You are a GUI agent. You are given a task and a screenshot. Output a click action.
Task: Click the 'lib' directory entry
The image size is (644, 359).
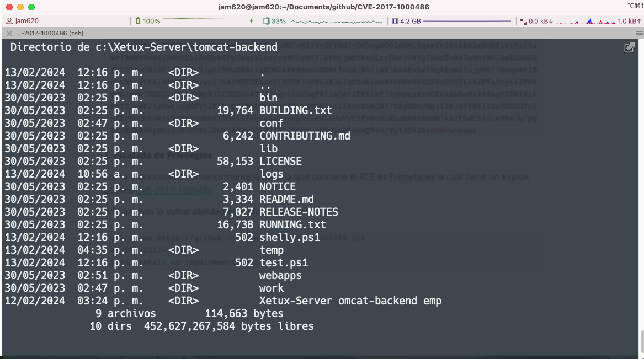pos(268,148)
